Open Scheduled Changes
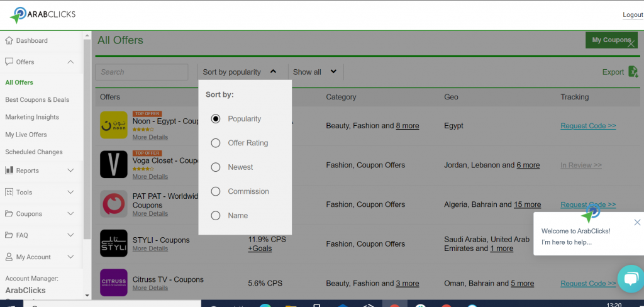 34,152
